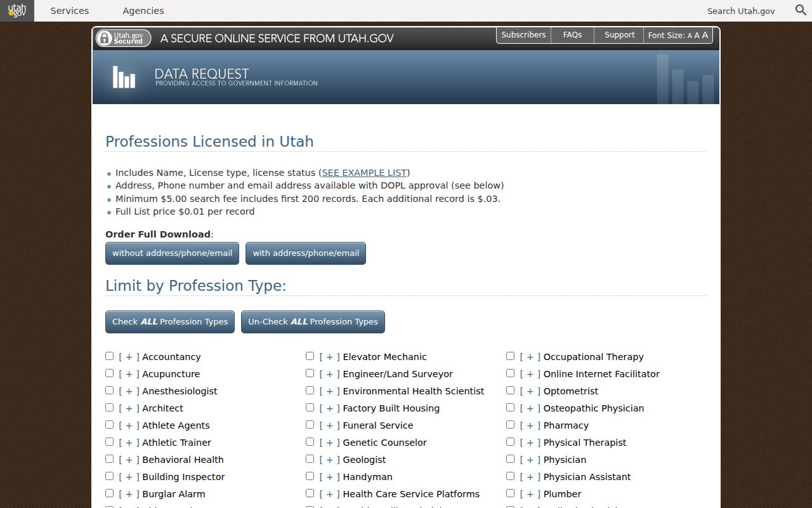Open the Services menu

point(70,11)
